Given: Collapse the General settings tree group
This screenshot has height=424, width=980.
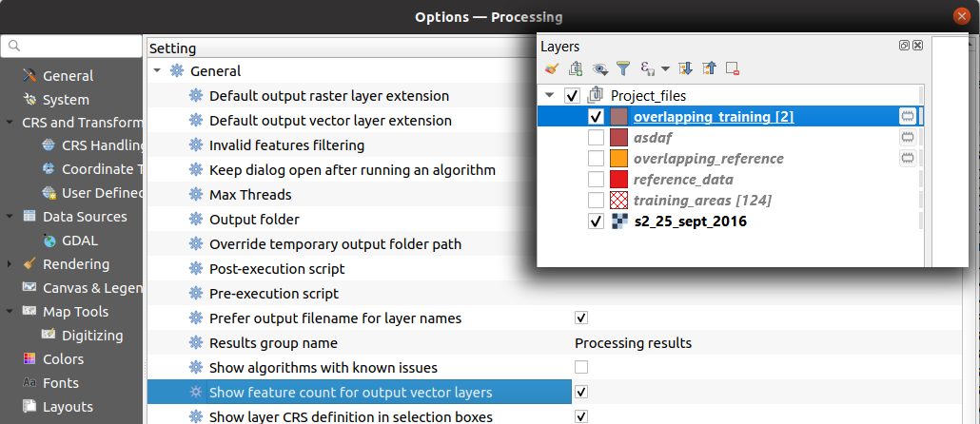Looking at the screenshot, I should (157, 71).
